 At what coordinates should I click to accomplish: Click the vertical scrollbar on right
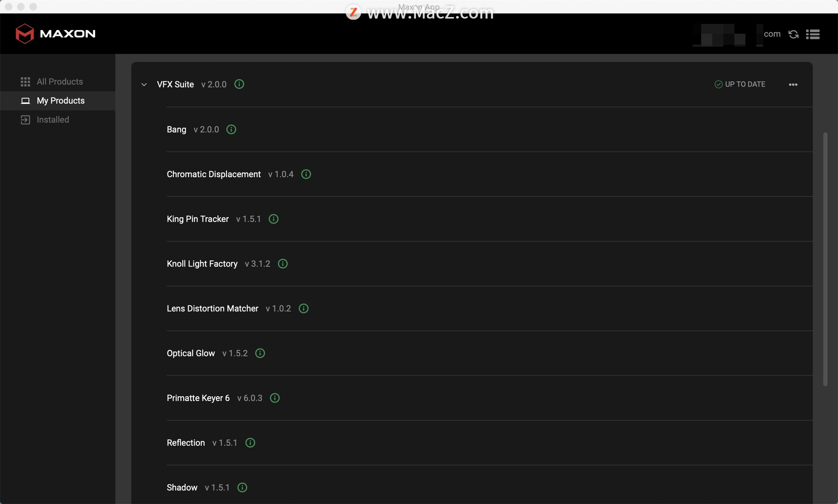point(825,259)
